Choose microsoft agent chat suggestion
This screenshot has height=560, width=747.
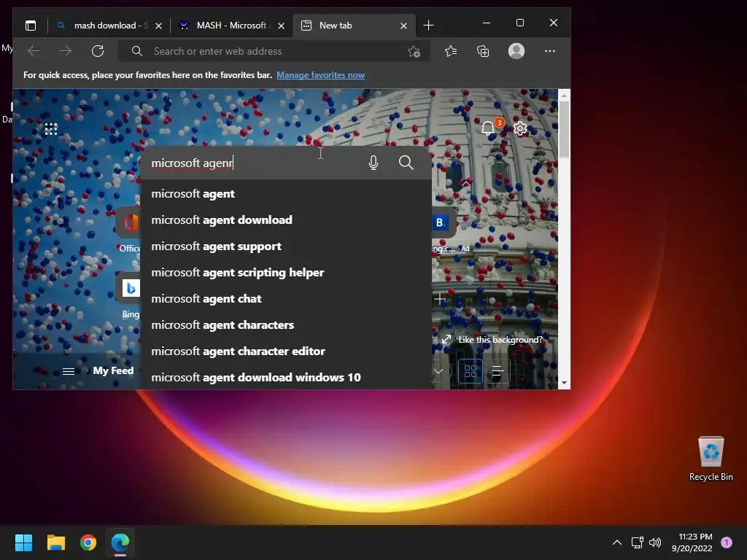tap(286, 298)
